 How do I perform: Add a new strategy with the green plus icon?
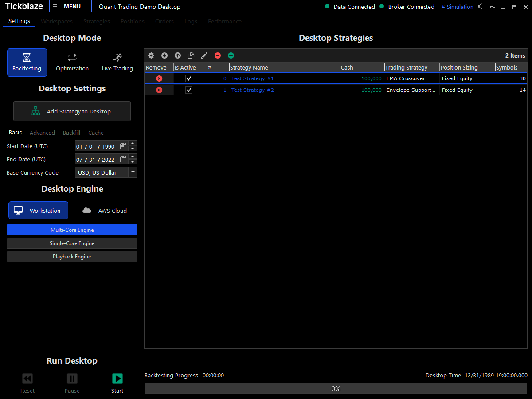(x=231, y=55)
